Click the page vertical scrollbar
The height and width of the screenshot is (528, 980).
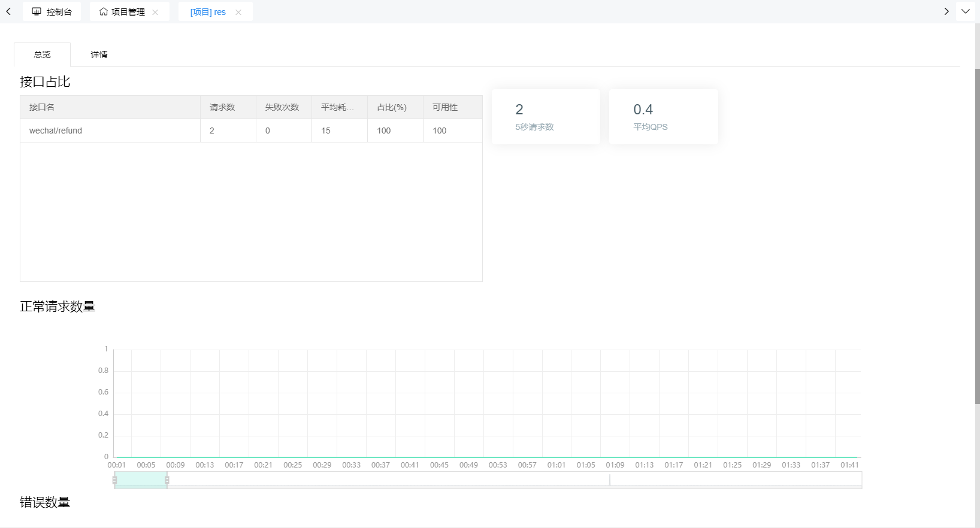[978, 236]
